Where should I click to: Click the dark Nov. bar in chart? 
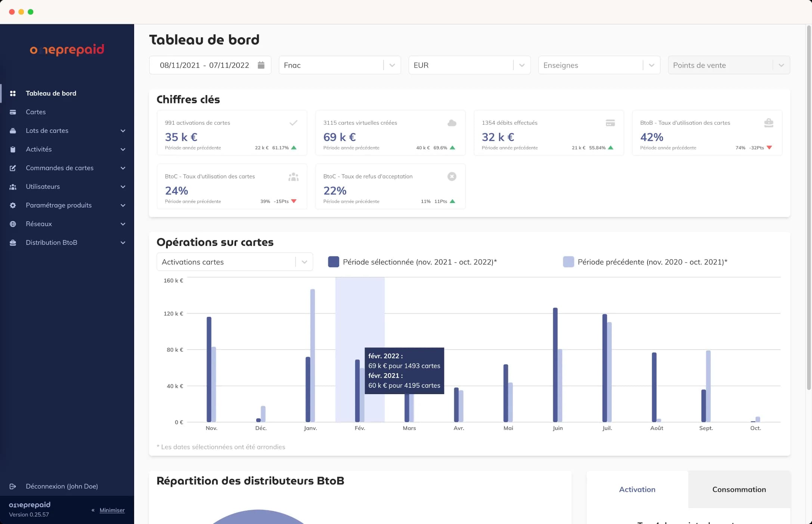click(x=209, y=369)
